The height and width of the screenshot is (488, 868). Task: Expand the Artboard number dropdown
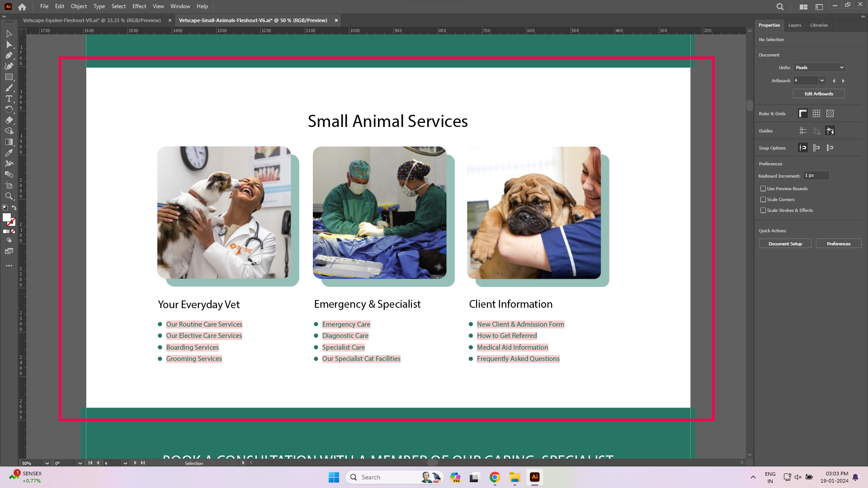coord(822,80)
